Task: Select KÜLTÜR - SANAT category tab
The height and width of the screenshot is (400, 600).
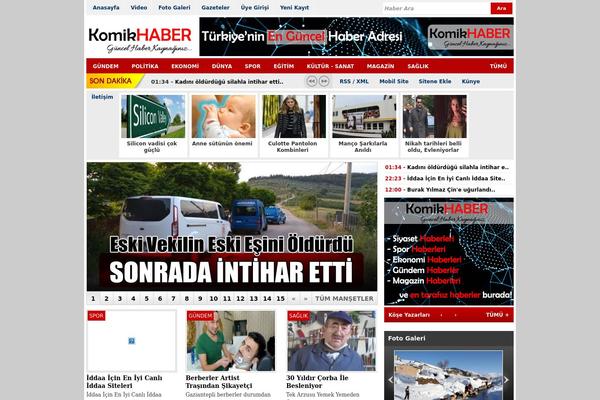Action: pos(330,66)
